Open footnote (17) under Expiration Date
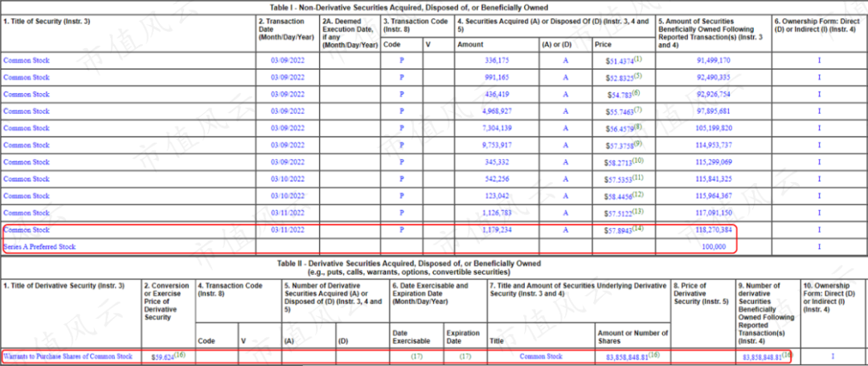This screenshot has width=868, height=366. click(x=466, y=356)
